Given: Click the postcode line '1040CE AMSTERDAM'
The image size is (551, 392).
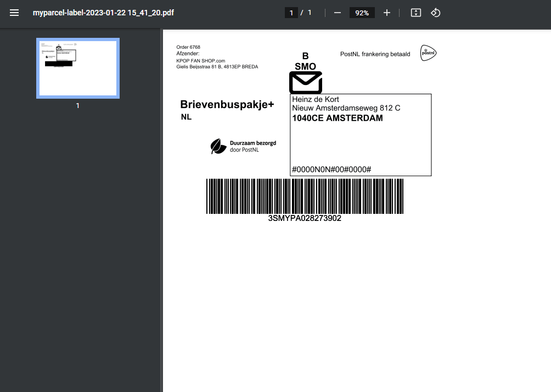Looking at the screenshot, I should point(338,118).
